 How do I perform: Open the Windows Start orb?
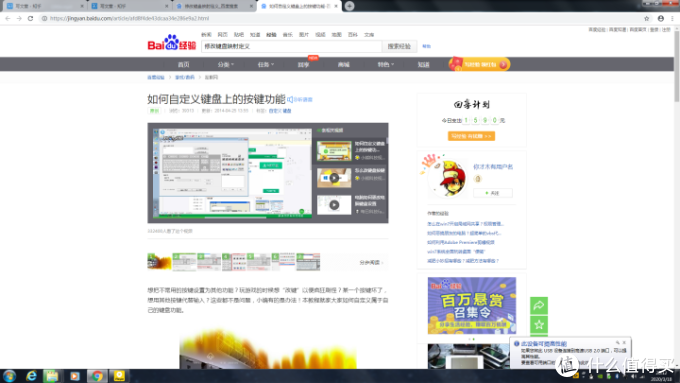click(9, 376)
